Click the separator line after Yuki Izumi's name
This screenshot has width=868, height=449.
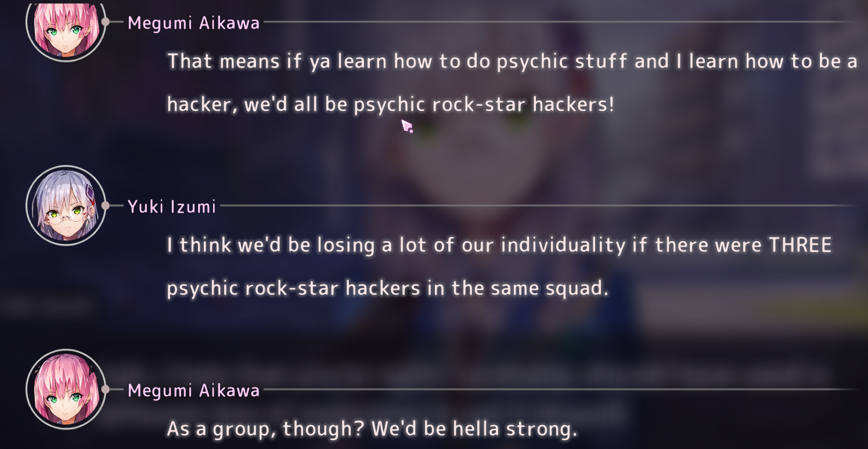[x=539, y=206]
